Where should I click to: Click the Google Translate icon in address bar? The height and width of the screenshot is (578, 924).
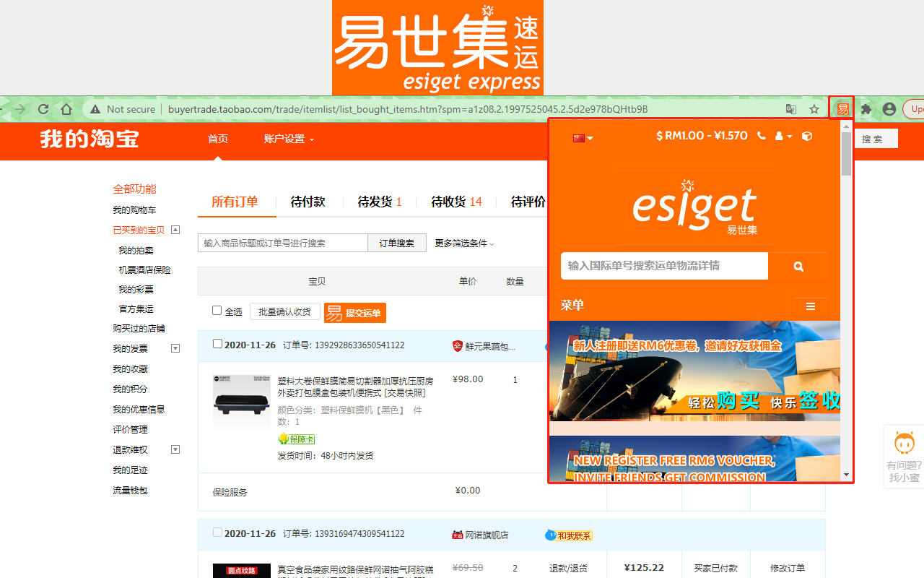(x=791, y=109)
